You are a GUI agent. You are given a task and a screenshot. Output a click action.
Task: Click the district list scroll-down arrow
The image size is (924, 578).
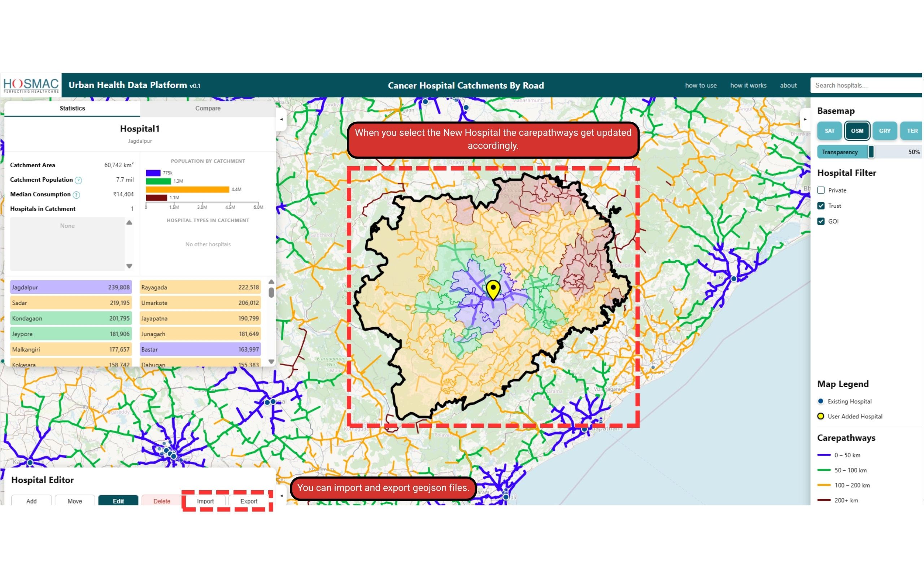tap(271, 361)
